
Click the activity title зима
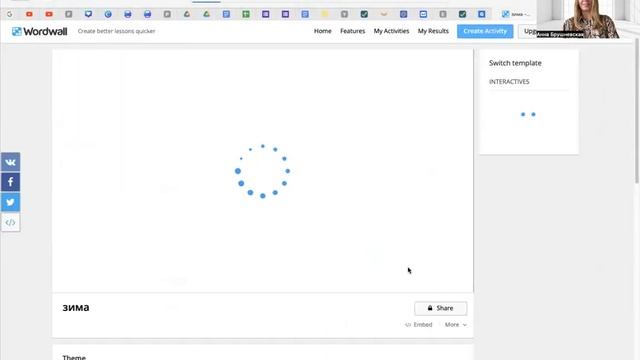(x=76, y=307)
